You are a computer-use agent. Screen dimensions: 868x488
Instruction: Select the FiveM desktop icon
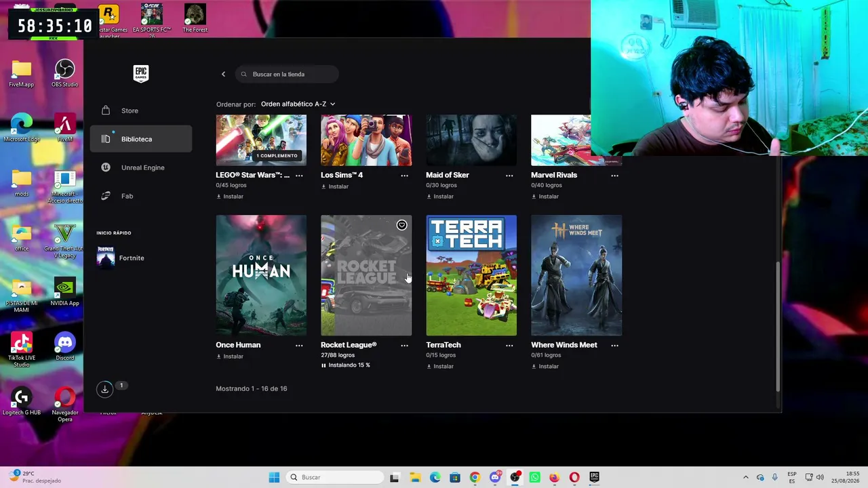[x=64, y=128]
